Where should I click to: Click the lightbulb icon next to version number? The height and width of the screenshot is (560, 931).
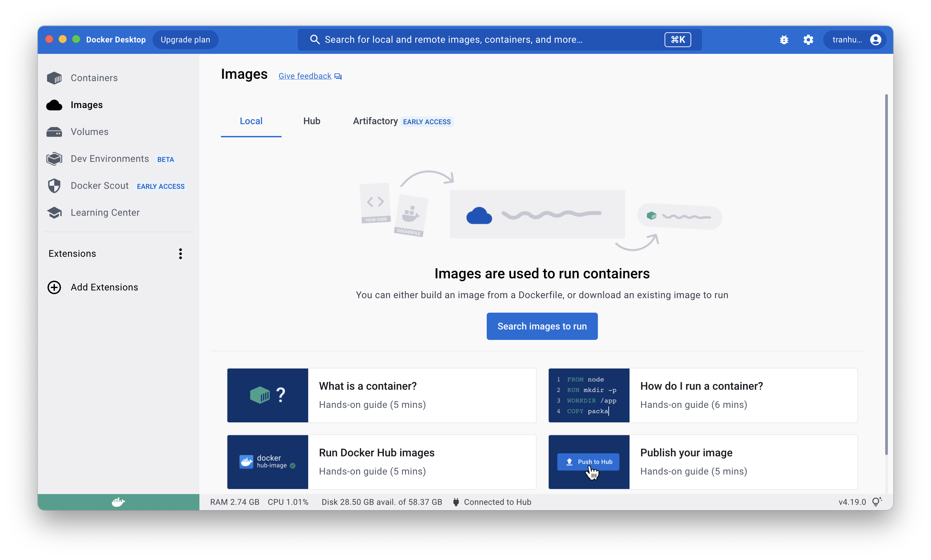(877, 501)
